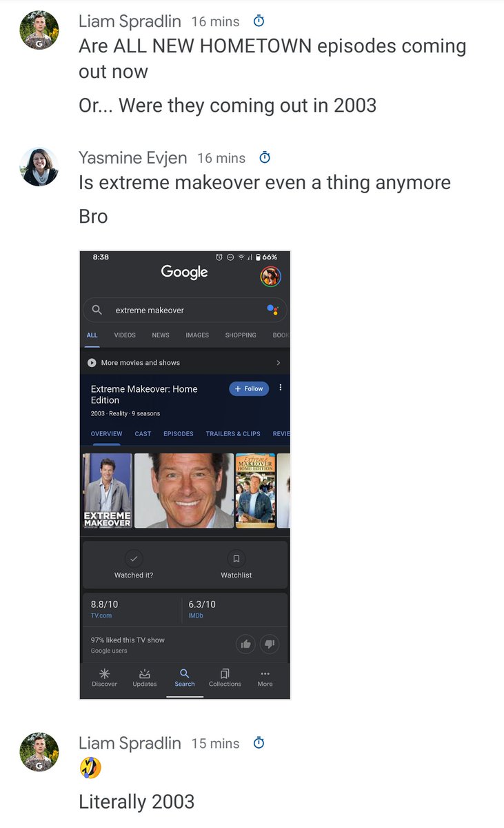Tap the Google Assistant icon in search bar

(x=272, y=310)
